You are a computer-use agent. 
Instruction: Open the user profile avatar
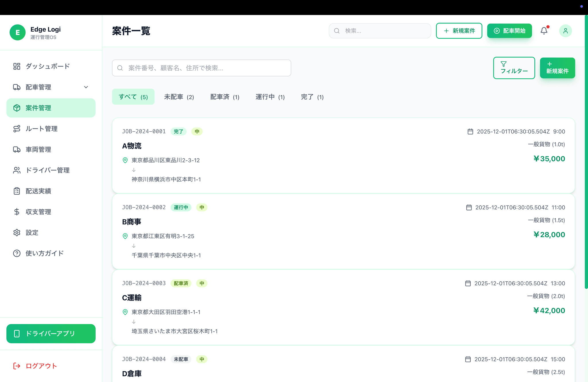tap(565, 31)
